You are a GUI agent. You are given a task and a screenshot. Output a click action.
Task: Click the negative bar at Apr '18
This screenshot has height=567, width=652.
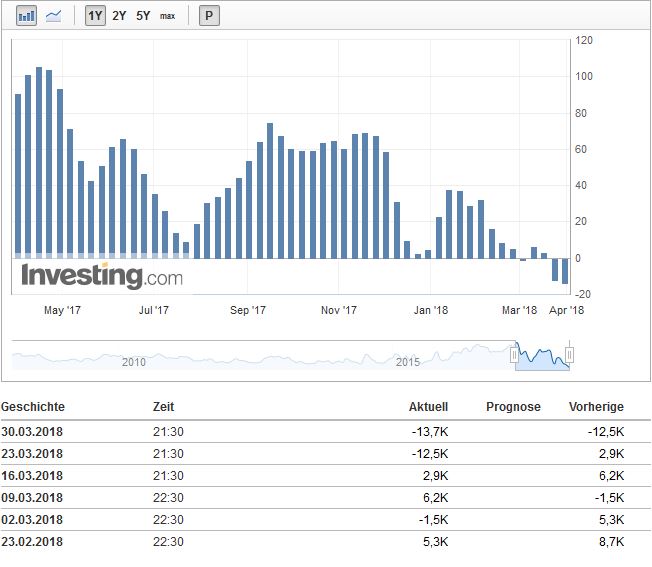(x=565, y=271)
